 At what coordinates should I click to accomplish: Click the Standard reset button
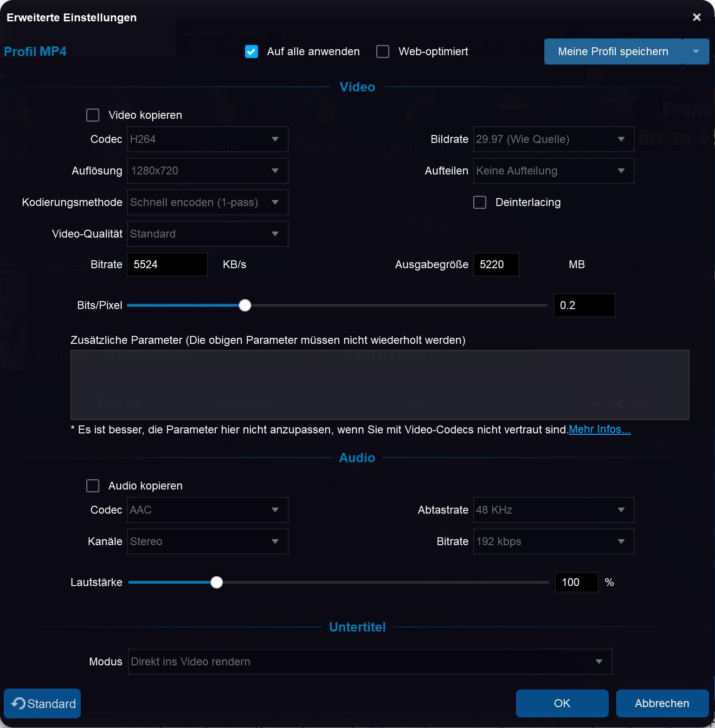click(x=42, y=703)
